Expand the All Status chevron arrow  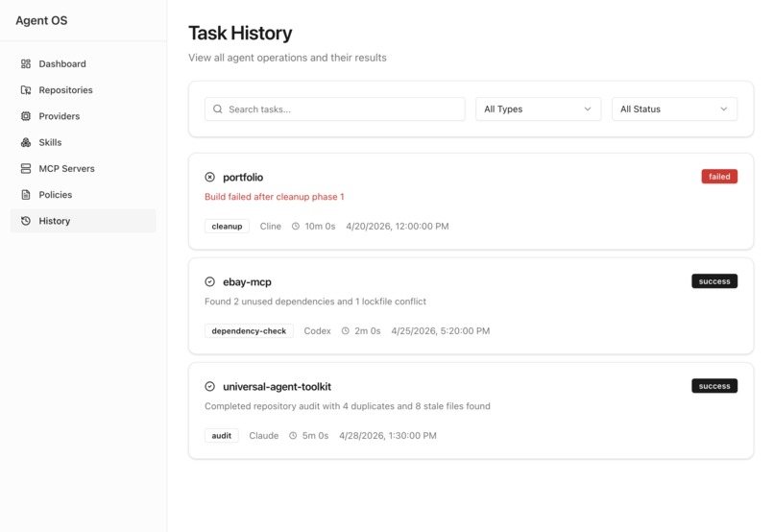(x=724, y=109)
